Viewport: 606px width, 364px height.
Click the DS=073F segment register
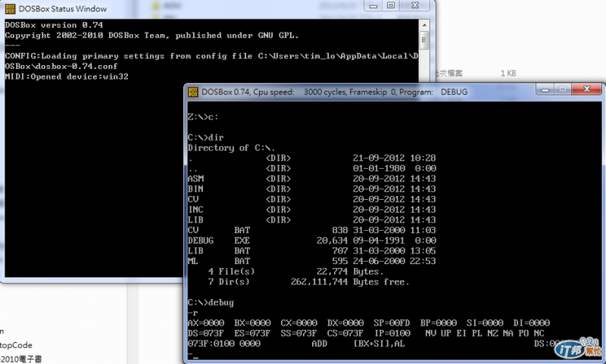[x=206, y=334]
